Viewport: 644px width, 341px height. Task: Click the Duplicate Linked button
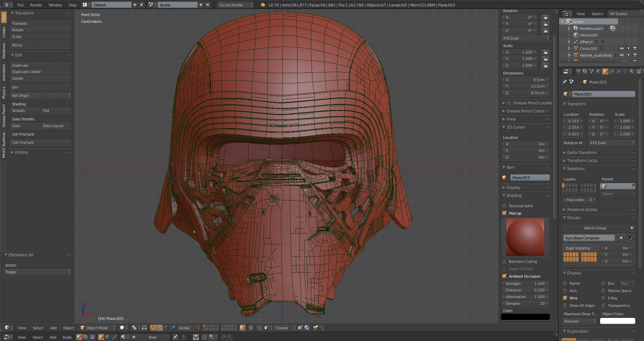pos(41,72)
